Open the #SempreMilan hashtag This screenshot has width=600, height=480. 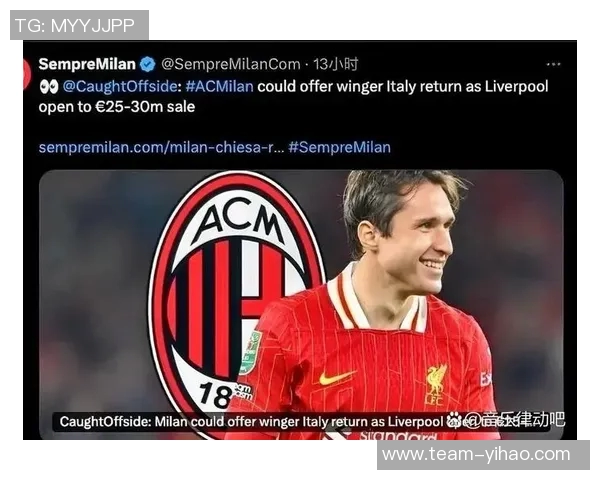[x=339, y=147]
